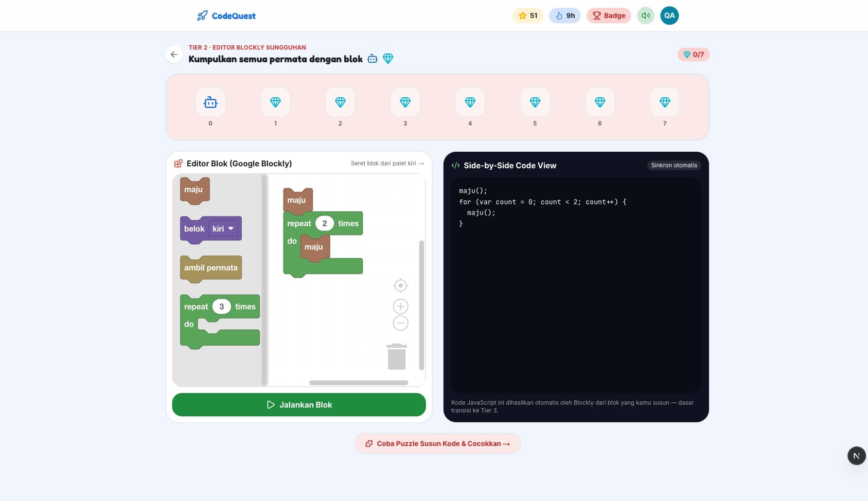Click the center workspace crosshair icon
Screen dimensions: 868x501
pos(401,286)
